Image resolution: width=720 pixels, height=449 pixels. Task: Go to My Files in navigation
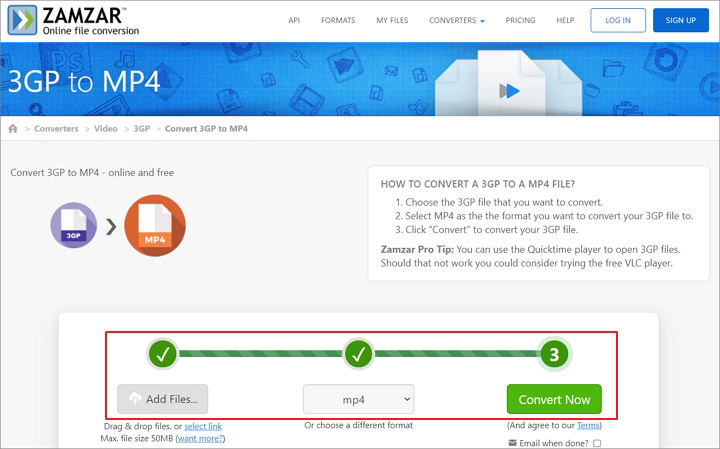coord(392,20)
